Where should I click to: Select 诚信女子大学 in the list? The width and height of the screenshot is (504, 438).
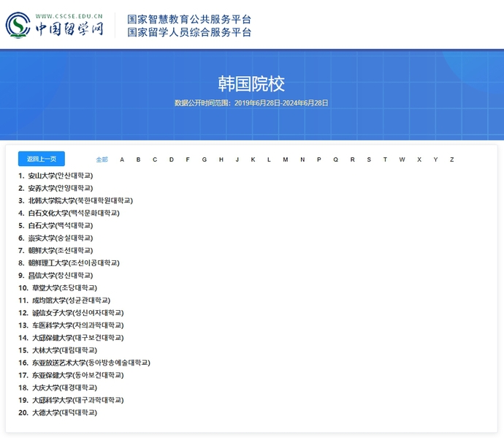tap(77, 312)
